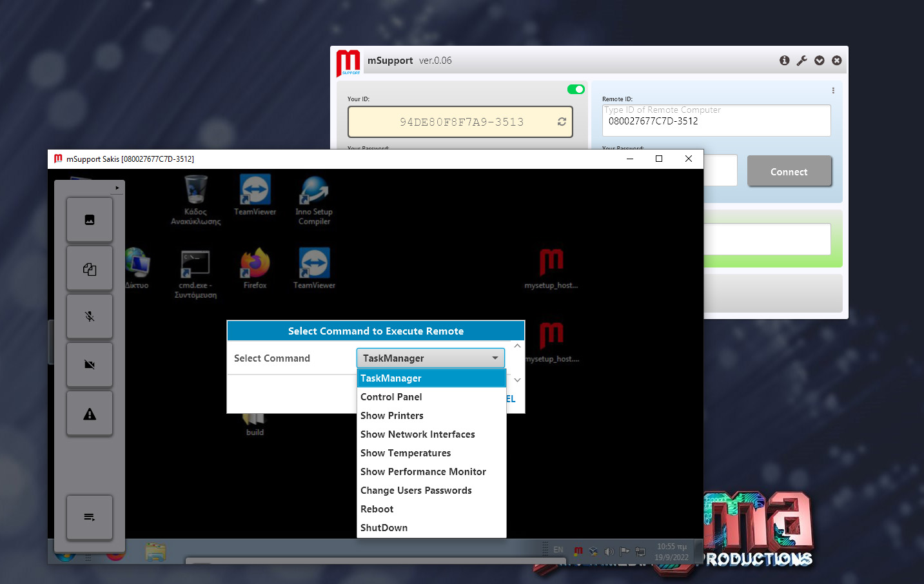Viewport: 924px width, 584px height.
Task: Collapse the side toolbar with the small arrow
Action: tap(117, 188)
